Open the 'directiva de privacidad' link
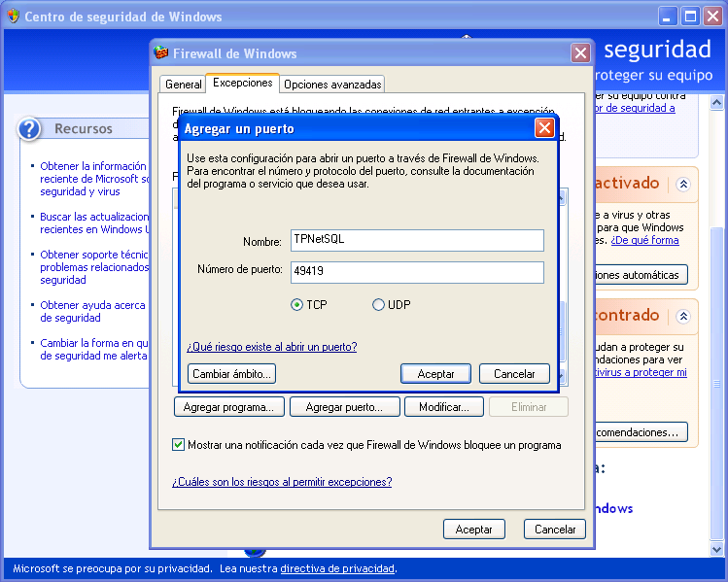This screenshot has height=582, width=728. (337, 568)
